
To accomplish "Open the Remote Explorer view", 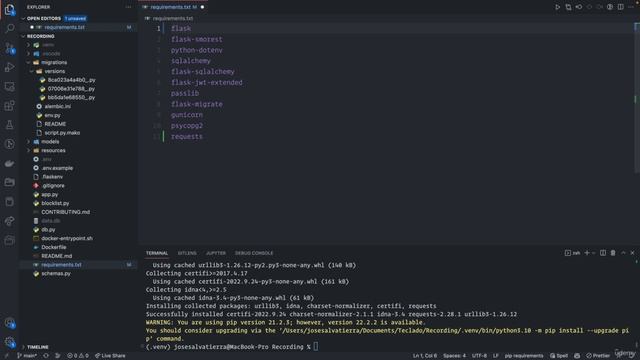I will [9, 87].
